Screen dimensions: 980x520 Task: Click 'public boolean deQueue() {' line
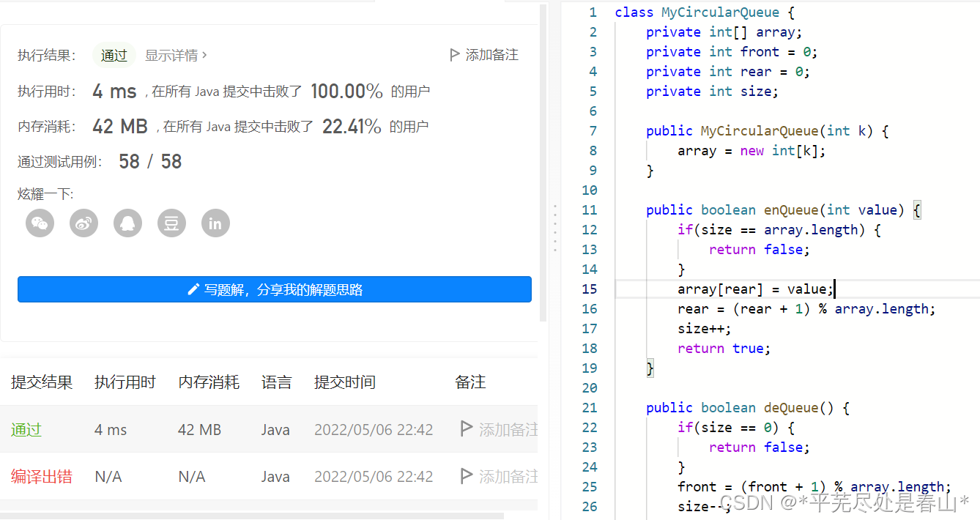click(748, 408)
